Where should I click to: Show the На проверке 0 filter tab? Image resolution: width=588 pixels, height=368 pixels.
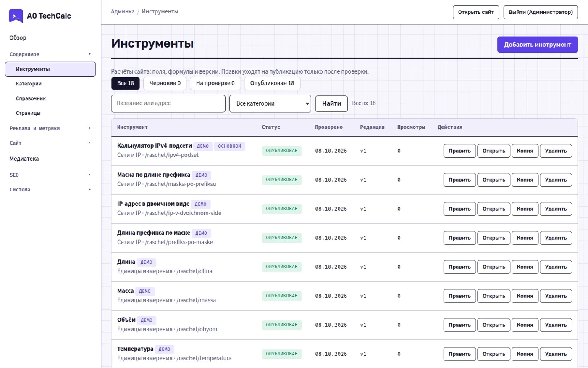click(215, 83)
